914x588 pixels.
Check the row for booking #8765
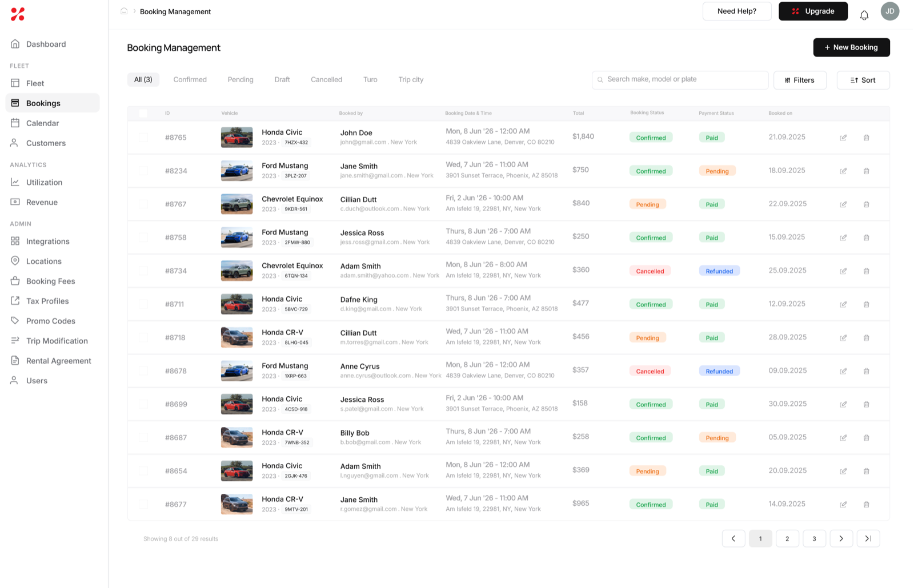tap(143, 138)
